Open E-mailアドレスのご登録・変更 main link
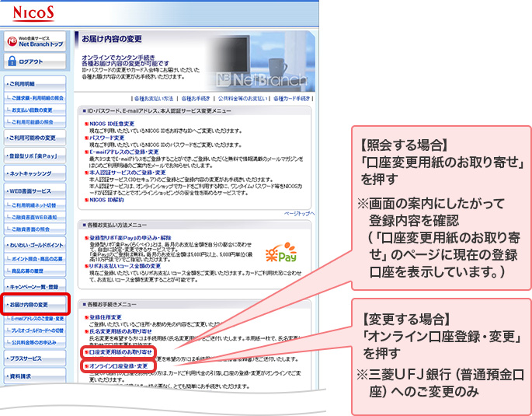This screenshot has width=532, height=416. pyautogui.click(x=123, y=152)
